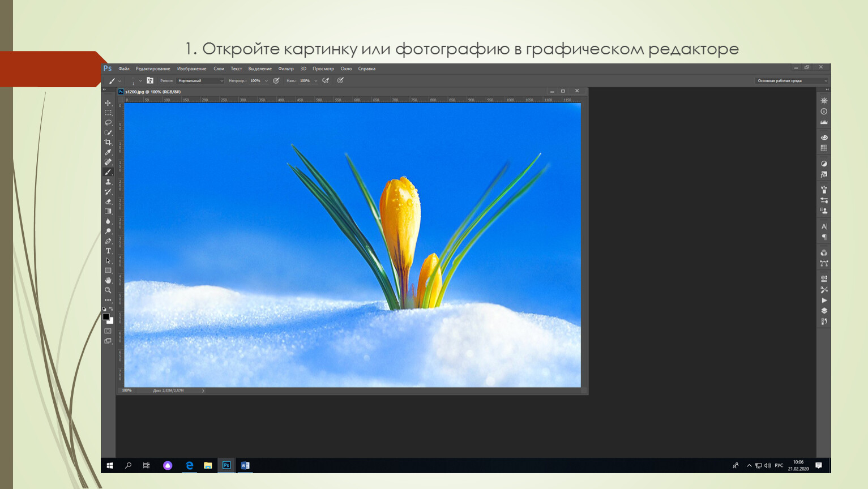The image size is (868, 489).
Task: Select the Clone Stamp tool
Action: pos(108,182)
